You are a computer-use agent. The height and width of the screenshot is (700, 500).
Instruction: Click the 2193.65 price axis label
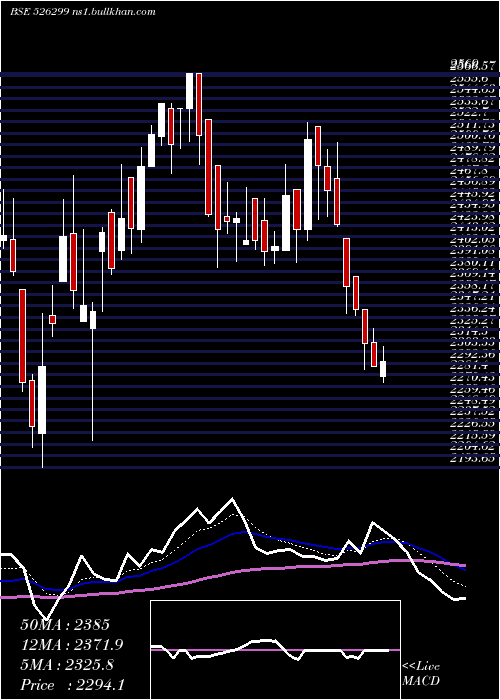coord(472,458)
